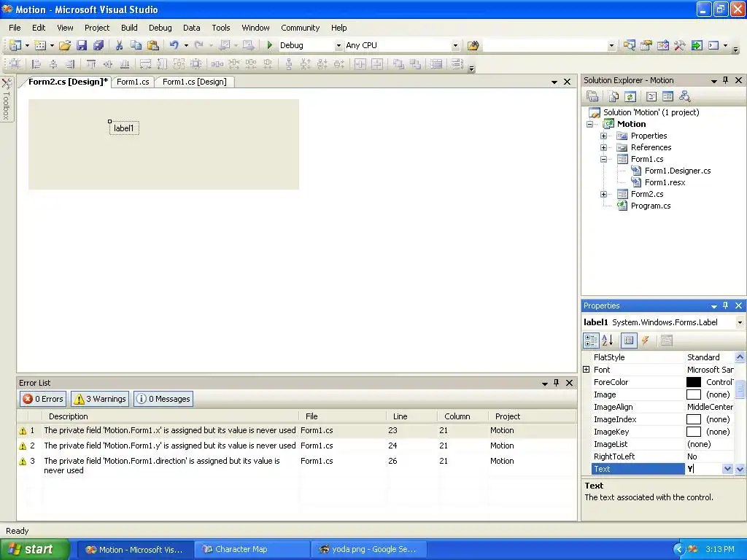This screenshot has height=560, width=747.
Task: Toggle auto-hide pin on Error List
Action: coord(556,382)
